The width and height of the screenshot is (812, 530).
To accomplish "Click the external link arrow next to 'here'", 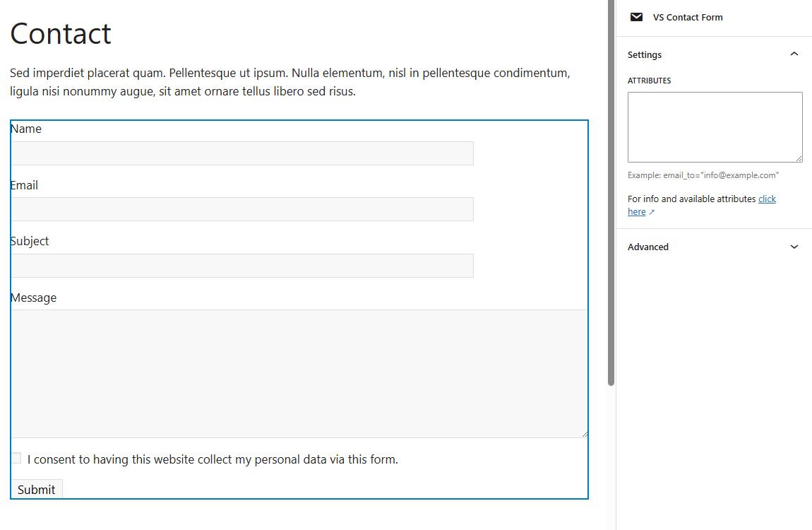I will (x=651, y=211).
